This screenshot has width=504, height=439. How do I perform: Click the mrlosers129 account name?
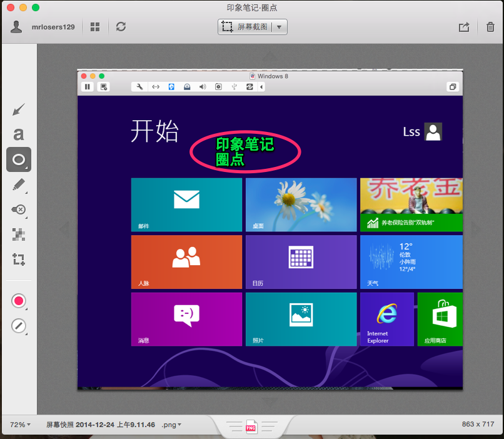pyautogui.click(x=53, y=28)
